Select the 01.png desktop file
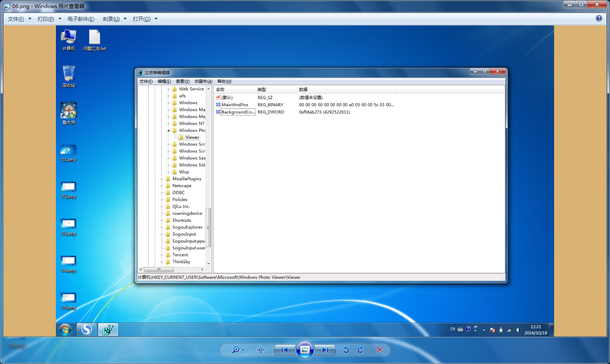Viewport: 610px width, 364px height. 69,153
